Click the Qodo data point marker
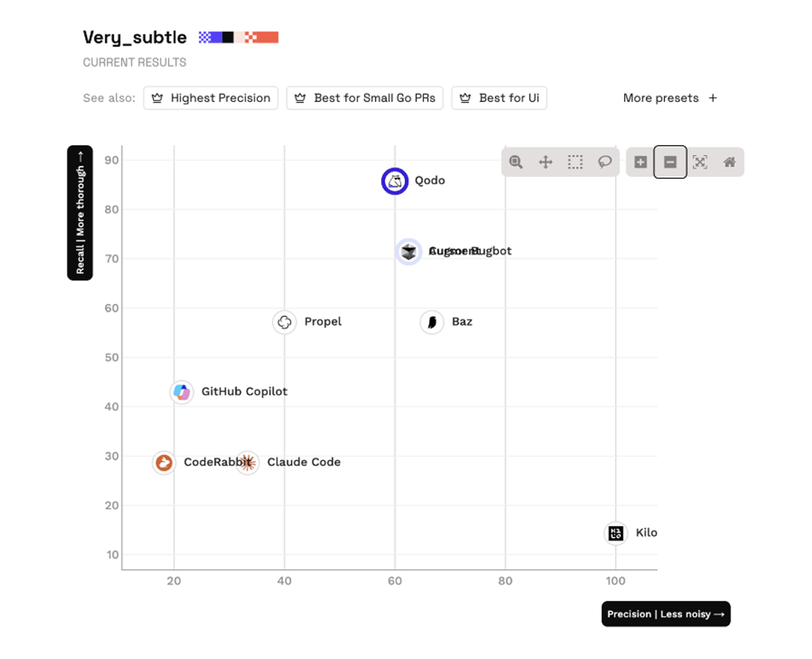The image size is (812, 659). (395, 182)
